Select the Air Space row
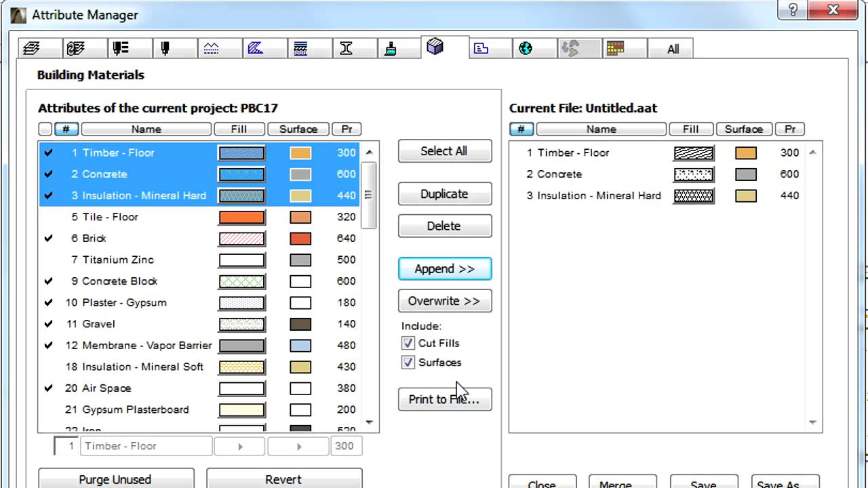 (x=201, y=388)
